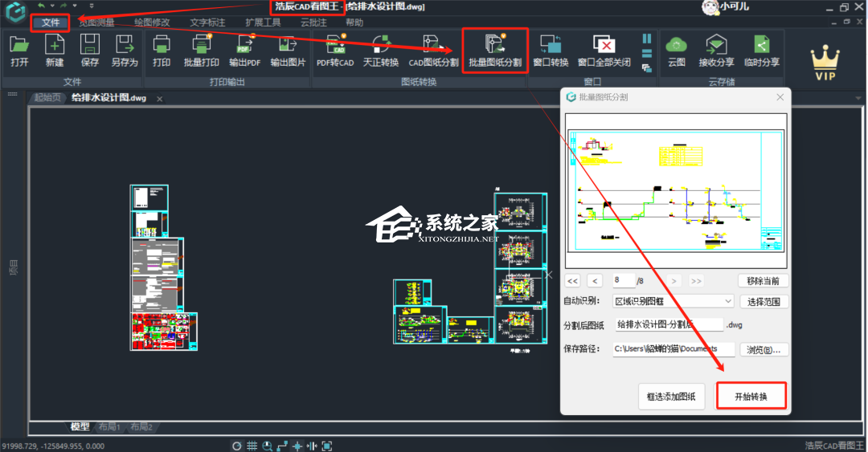This screenshot has width=868, height=452.
Task: Open the 帮助 menu
Action: coord(354,22)
